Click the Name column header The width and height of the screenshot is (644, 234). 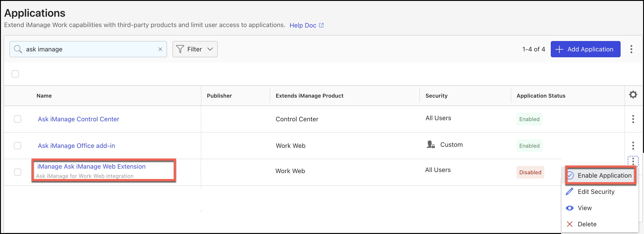pos(44,96)
